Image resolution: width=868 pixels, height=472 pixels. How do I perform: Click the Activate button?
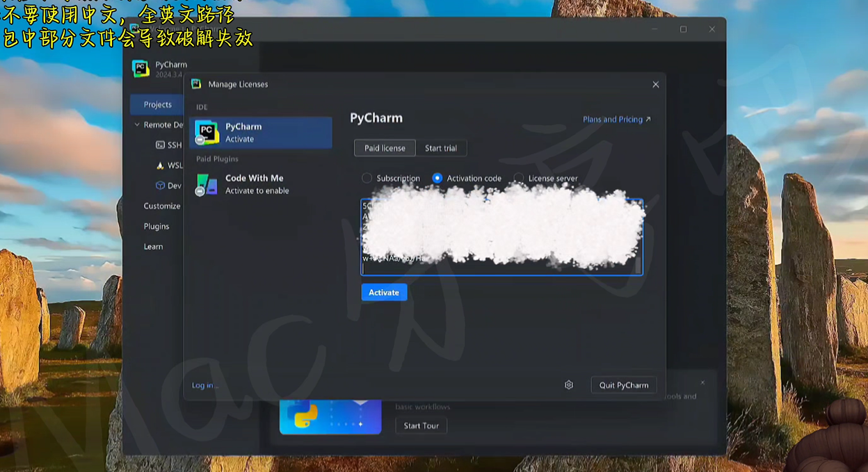pos(384,293)
